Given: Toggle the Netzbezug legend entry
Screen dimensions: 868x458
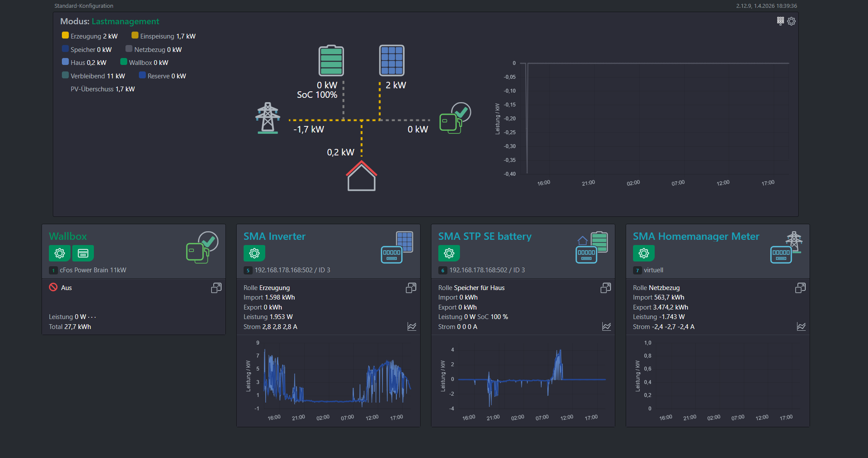Looking at the screenshot, I should [x=154, y=49].
